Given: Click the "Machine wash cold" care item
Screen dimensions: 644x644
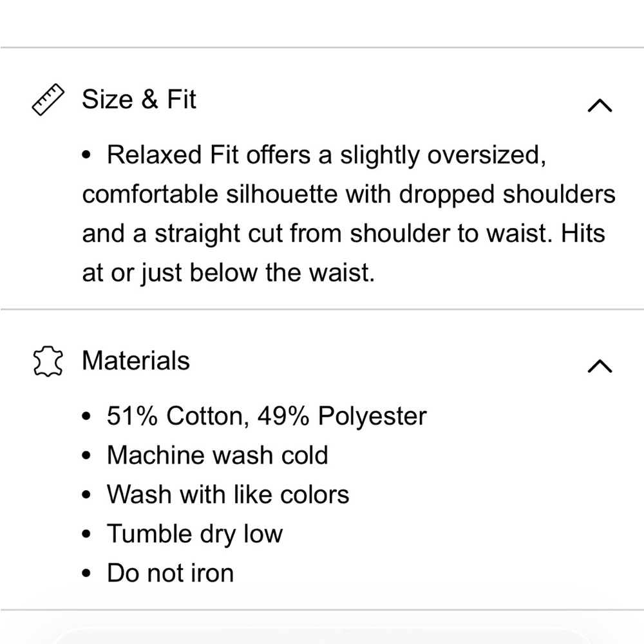Looking at the screenshot, I should pyautogui.click(x=218, y=455).
